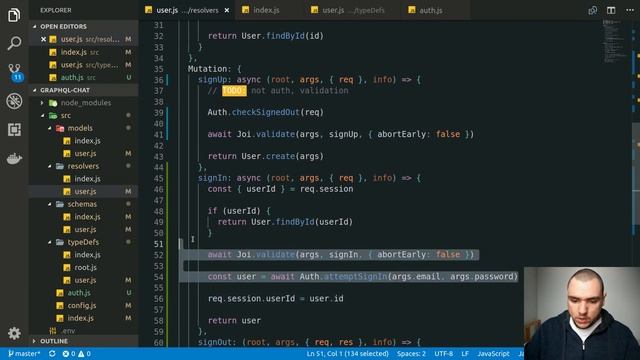Close the user.js resolvers tab
640x360 pixels.
(x=227, y=10)
